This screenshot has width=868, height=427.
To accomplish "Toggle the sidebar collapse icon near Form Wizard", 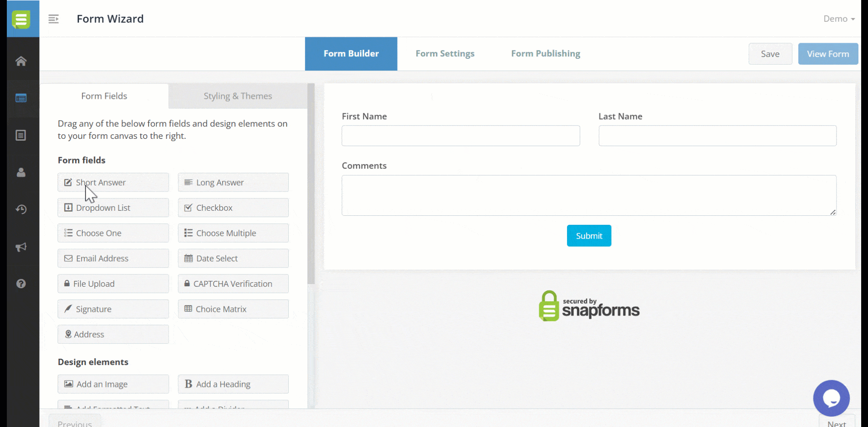I will 53,19.
